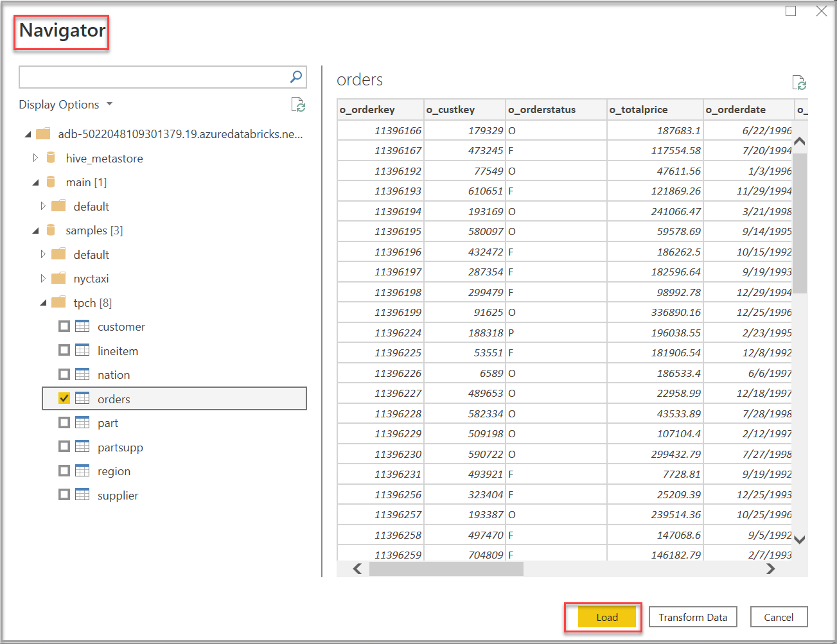Click the customer table icon
837x644 pixels.
coord(82,326)
